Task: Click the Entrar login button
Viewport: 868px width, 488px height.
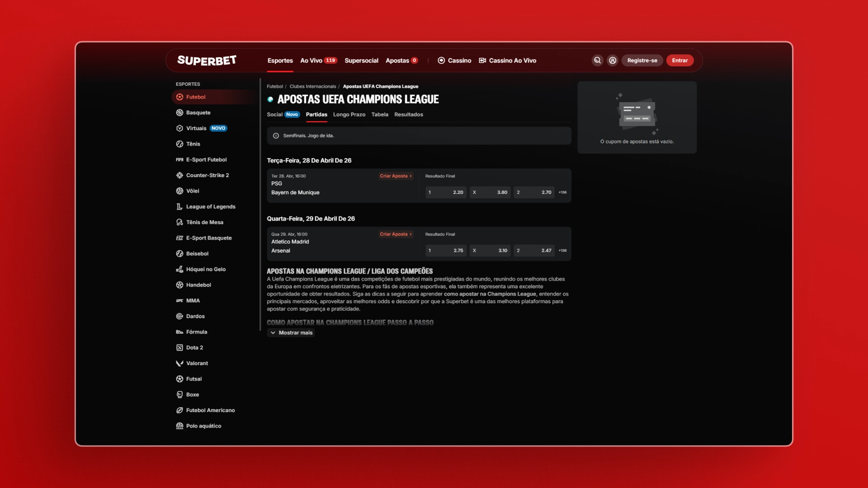Action: [679, 61]
